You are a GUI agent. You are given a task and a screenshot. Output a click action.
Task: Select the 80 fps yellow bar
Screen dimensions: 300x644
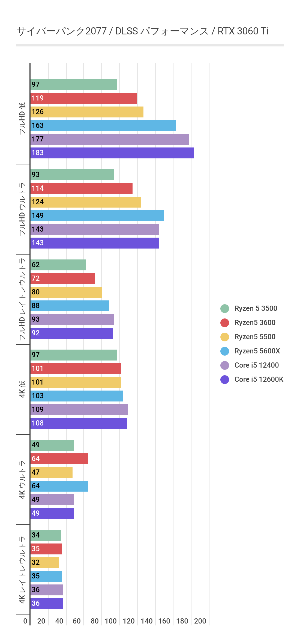click(66, 292)
